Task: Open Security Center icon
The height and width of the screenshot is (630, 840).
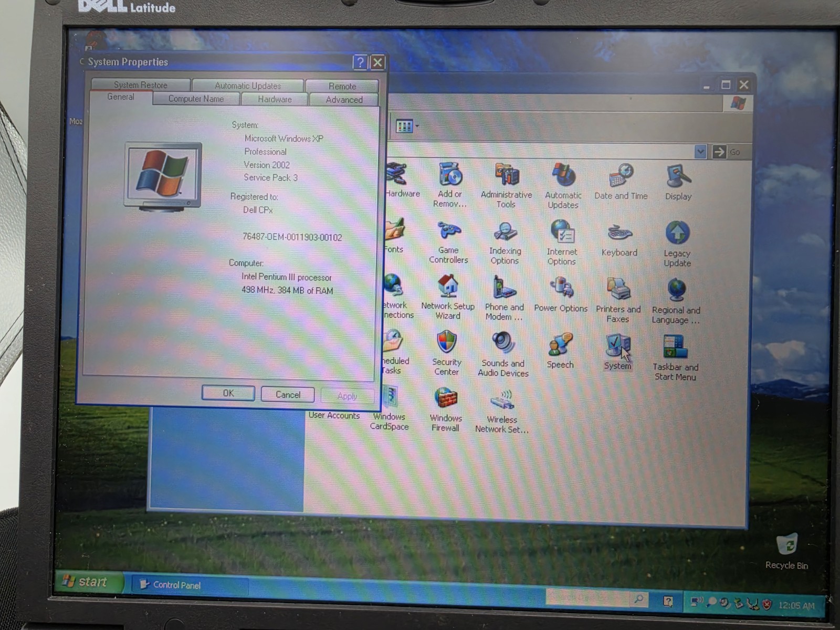Action: pyautogui.click(x=446, y=353)
